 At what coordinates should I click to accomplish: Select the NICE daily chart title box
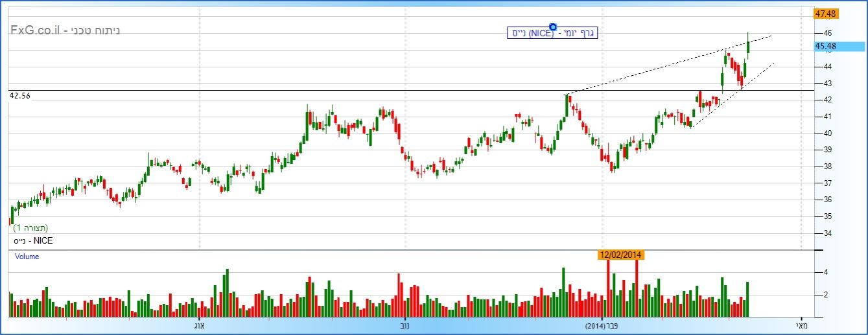point(552,33)
